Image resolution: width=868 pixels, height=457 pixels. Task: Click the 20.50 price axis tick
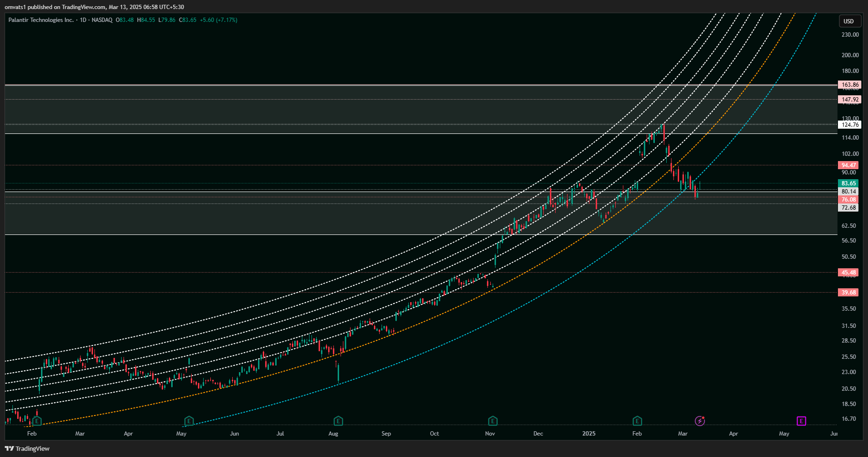click(848, 389)
